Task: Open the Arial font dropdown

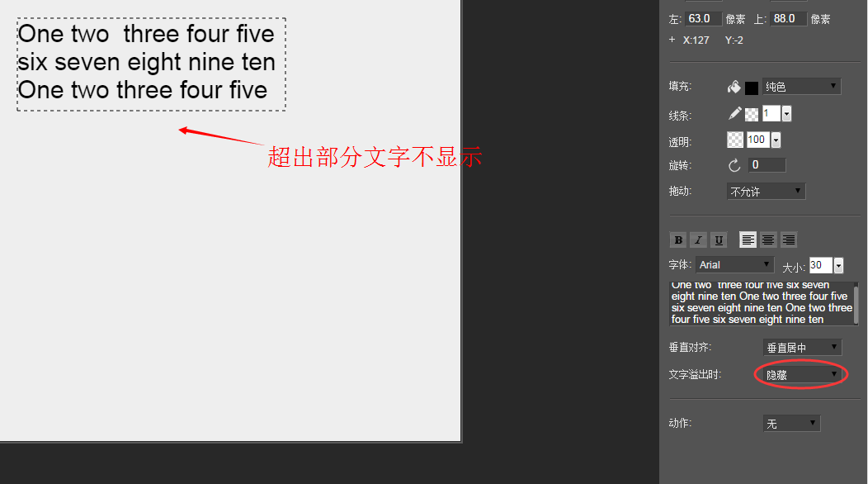Action: tap(734, 264)
